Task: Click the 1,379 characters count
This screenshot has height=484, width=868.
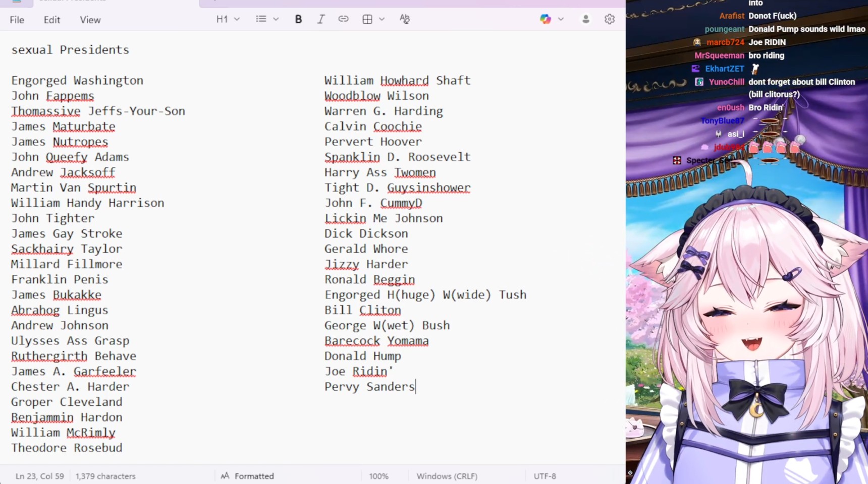Action: [x=105, y=476]
